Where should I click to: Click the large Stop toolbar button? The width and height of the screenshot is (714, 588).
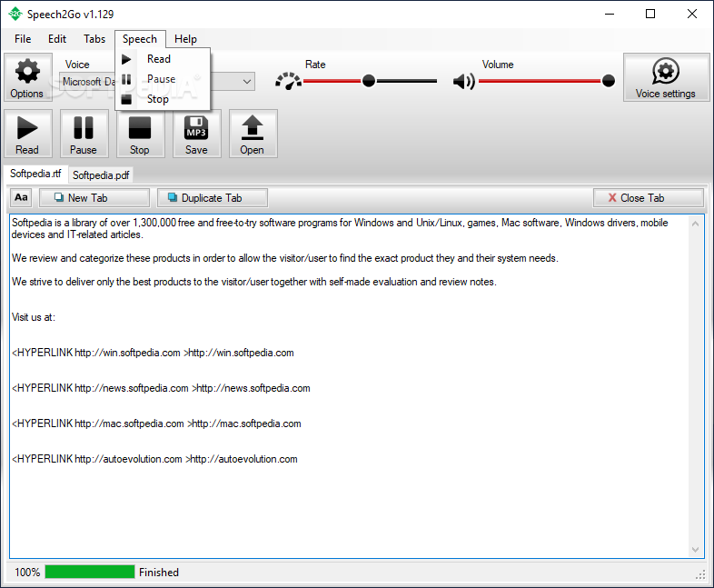[x=140, y=134]
